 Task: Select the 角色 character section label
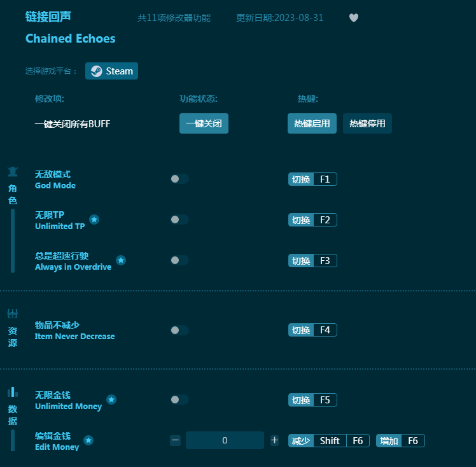tap(13, 195)
